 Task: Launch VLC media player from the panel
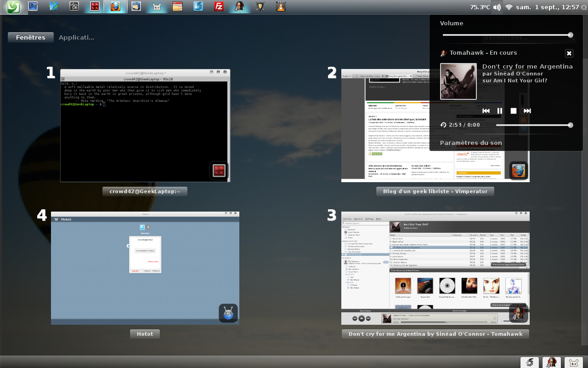(281, 6)
